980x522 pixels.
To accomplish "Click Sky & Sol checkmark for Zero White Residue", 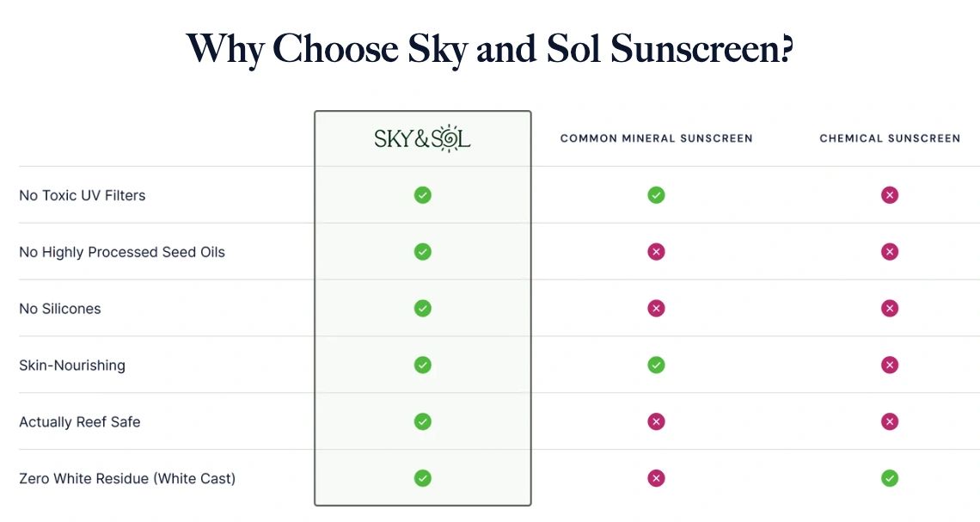I will (422, 478).
